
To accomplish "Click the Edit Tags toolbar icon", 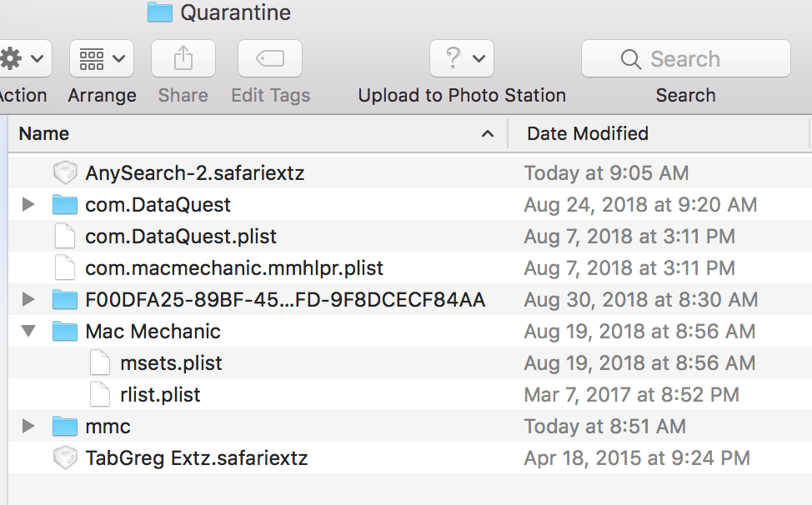I will (x=270, y=59).
